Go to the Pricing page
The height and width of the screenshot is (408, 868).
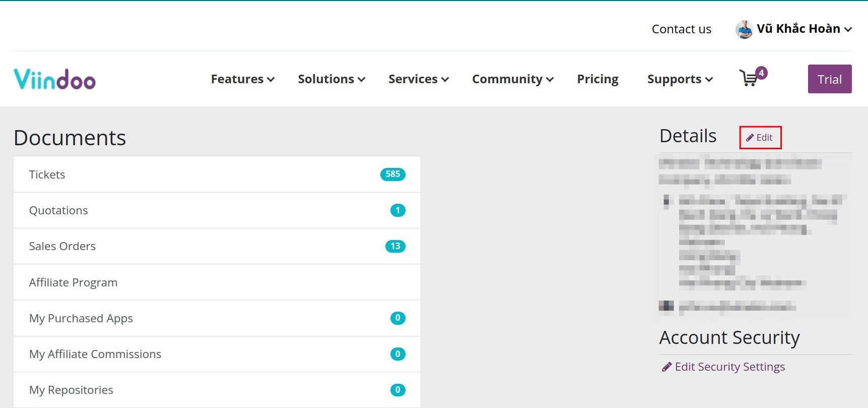[597, 79]
